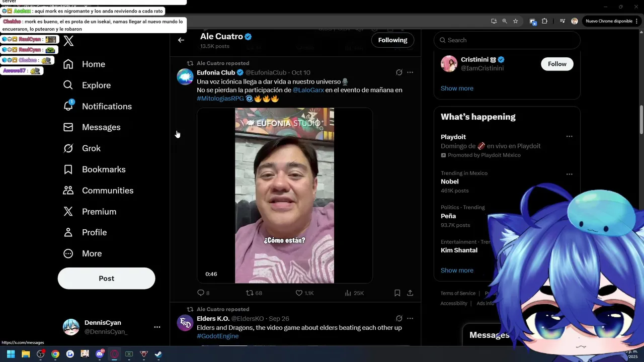Open Chrome media controls icon
This screenshot has width=644, height=362.
click(562, 21)
